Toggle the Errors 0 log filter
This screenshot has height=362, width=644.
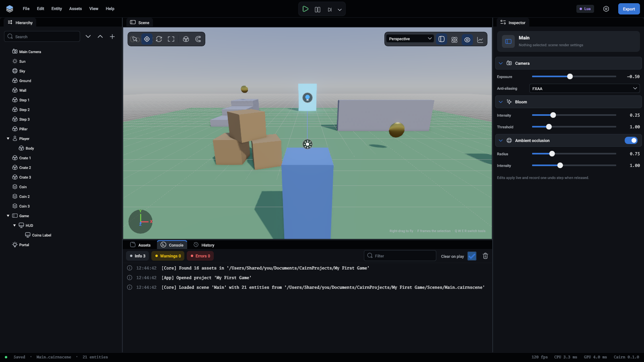pos(200,256)
